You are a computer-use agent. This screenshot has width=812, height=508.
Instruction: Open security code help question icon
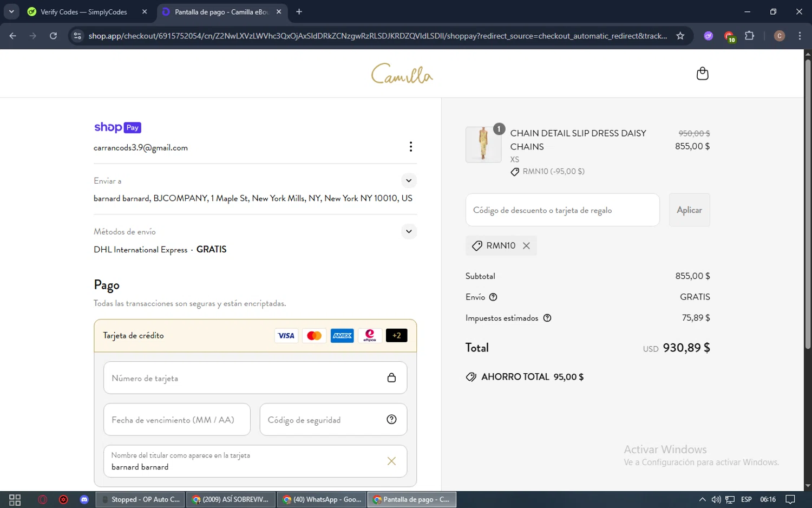pyautogui.click(x=391, y=419)
